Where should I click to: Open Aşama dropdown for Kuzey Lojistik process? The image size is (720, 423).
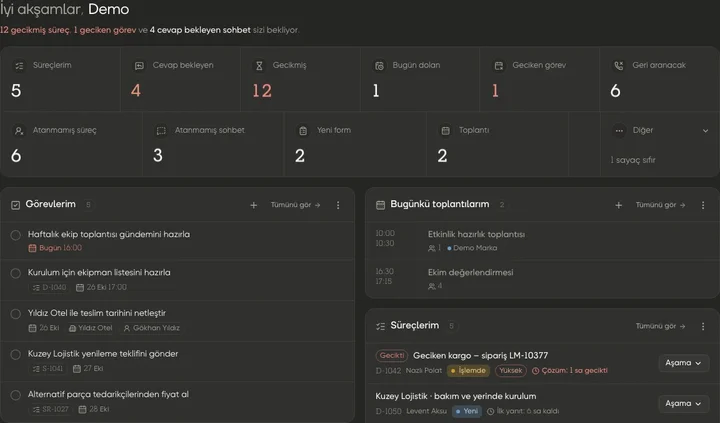point(683,403)
